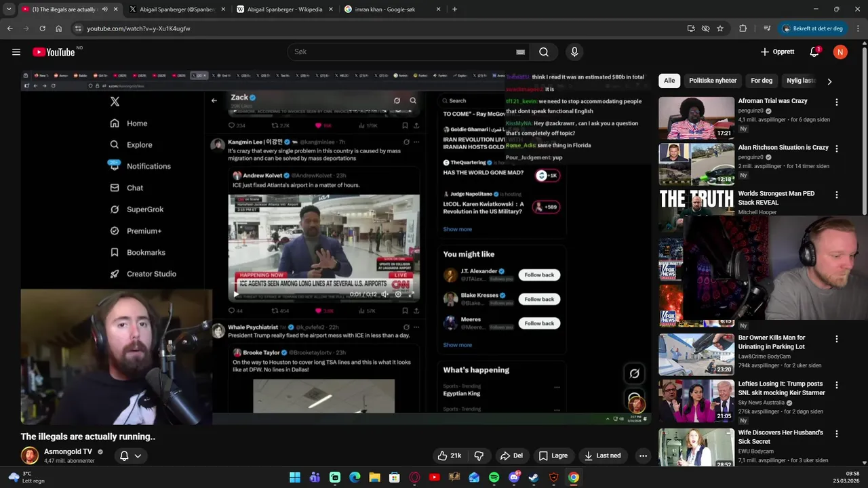The image size is (868, 488).
Task: Click the 4,47 mill. abonnenter text
Action: [69, 461]
